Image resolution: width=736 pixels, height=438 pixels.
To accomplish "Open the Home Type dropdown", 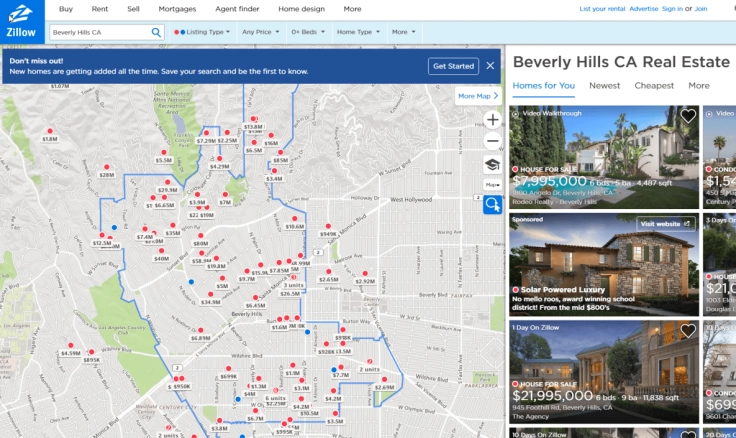I will click(x=358, y=32).
